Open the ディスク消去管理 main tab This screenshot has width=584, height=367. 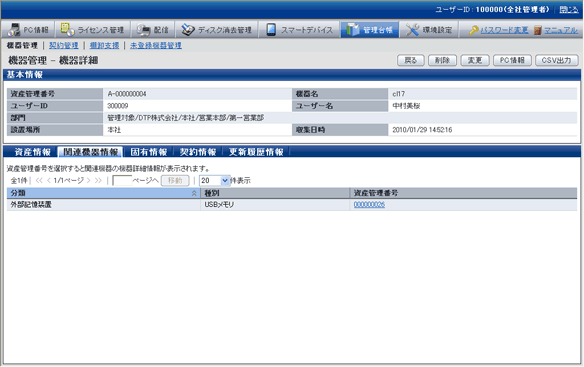[218, 29]
